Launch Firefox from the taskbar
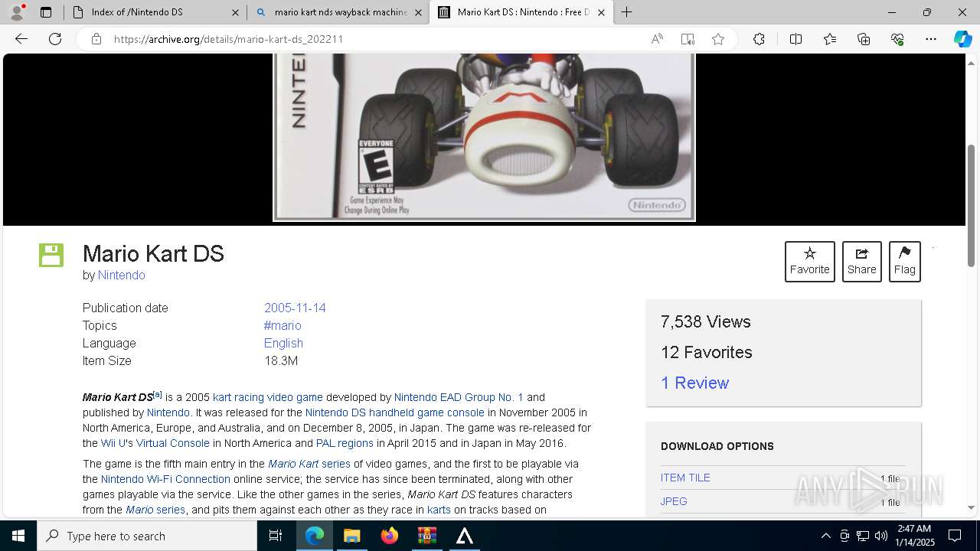The width and height of the screenshot is (980, 551). pyautogui.click(x=390, y=536)
